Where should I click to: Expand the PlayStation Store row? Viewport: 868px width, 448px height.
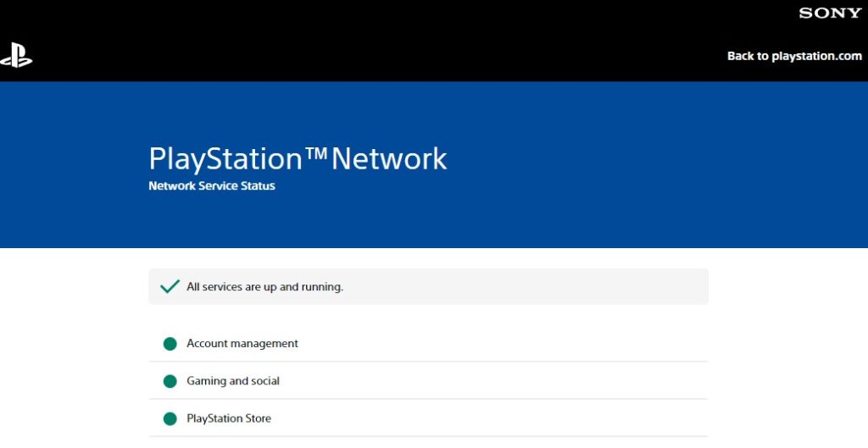pyautogui.click(x=428, y=418)
